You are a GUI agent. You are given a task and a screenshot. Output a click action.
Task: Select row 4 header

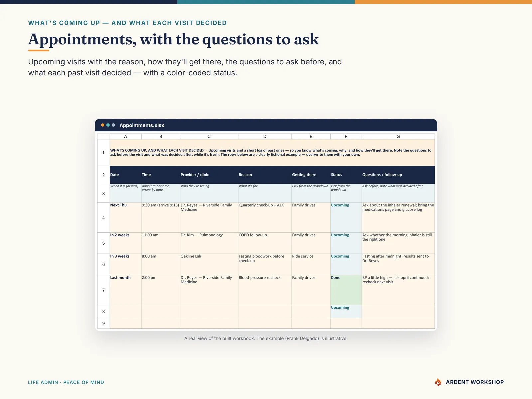(x=103, y=217)
